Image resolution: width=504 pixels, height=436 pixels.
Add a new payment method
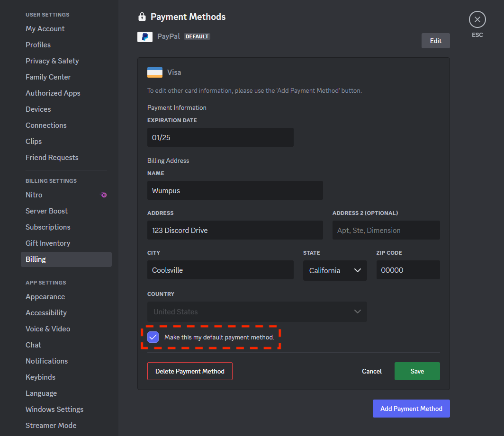(411, 408)
